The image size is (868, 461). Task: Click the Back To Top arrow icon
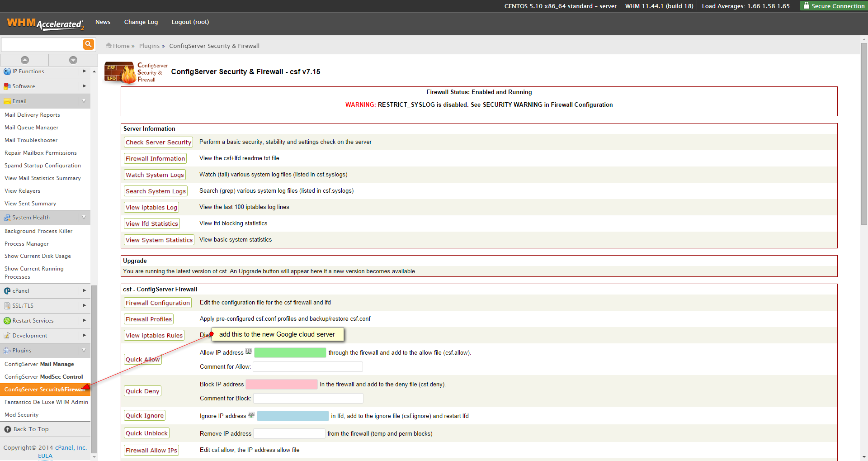(8, 429)
